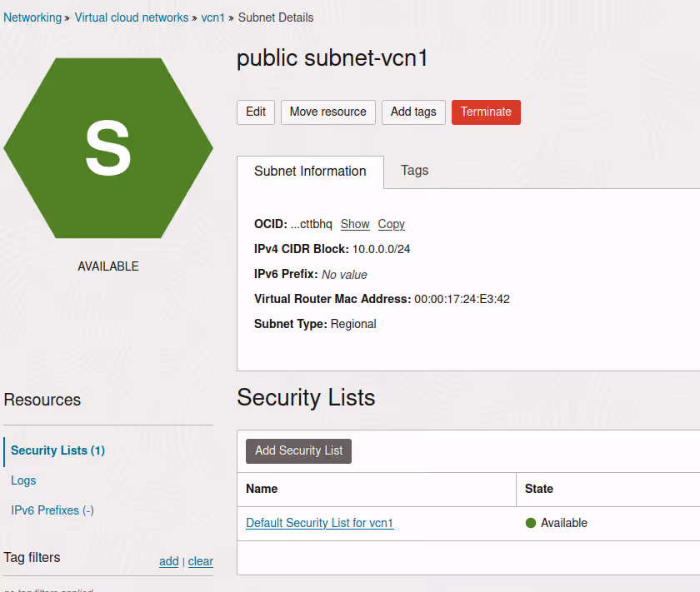Open Logs in the Resources menu

click(23, 480)
